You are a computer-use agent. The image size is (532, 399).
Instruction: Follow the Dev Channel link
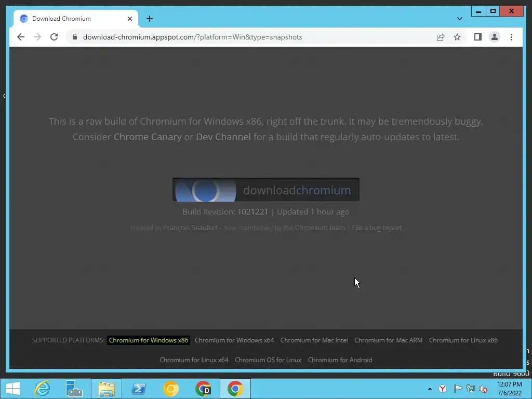(x=223, y=137)
